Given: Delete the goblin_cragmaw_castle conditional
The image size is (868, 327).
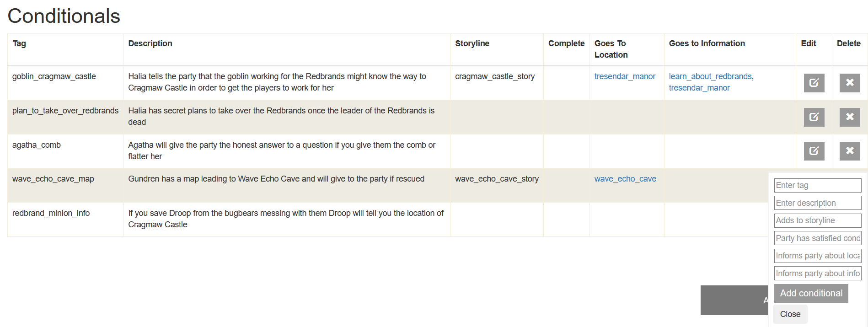Looking at the screenshot, I should coord(850,83).
